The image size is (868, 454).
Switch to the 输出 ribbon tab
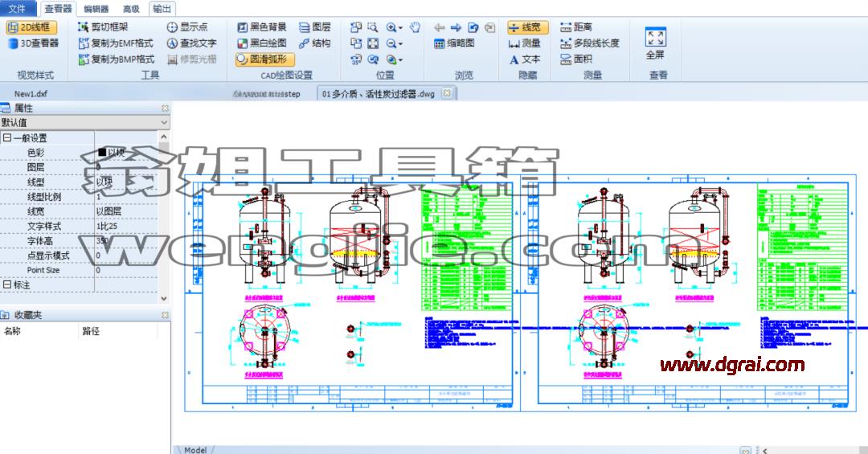[162, 9]
